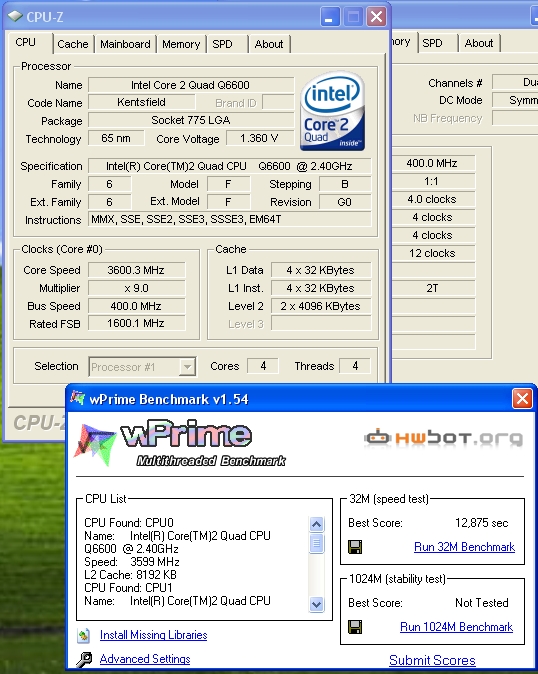Click 'L2 Cache: 8192 KB' in CPU List
Screen dimensions: 538x674
click(x=131, y=575)
